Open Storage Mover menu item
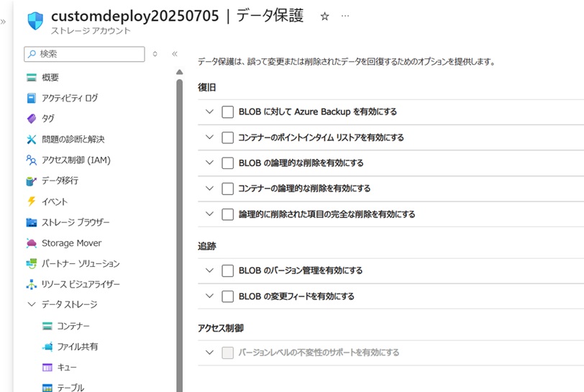584x392 pixels. [71, 243]
